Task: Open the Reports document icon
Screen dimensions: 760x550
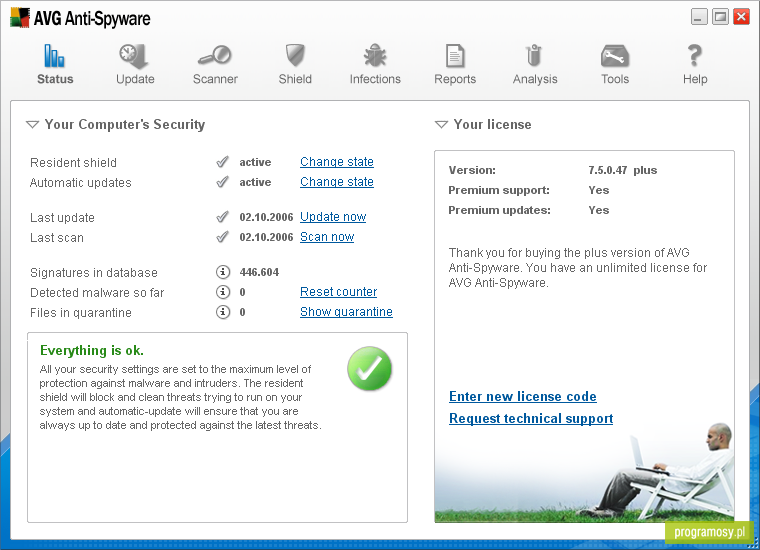Action: click(x=455, y=56)
